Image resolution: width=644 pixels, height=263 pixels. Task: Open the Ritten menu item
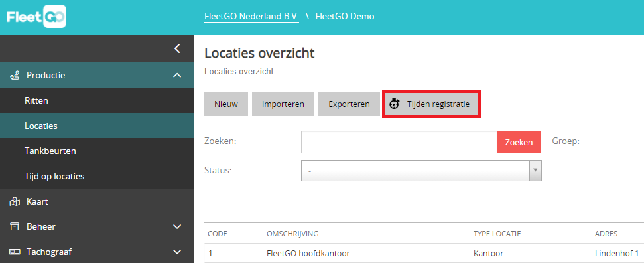tap(97, 100)
